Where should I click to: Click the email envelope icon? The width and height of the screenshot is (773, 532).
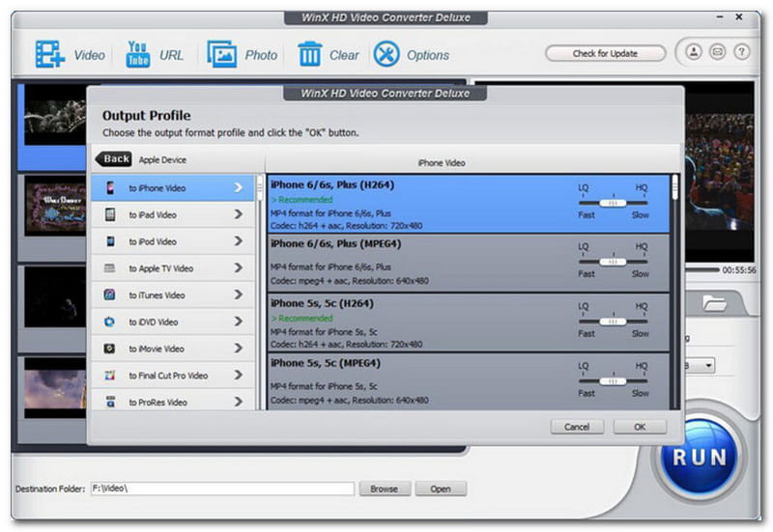(719, 52)
